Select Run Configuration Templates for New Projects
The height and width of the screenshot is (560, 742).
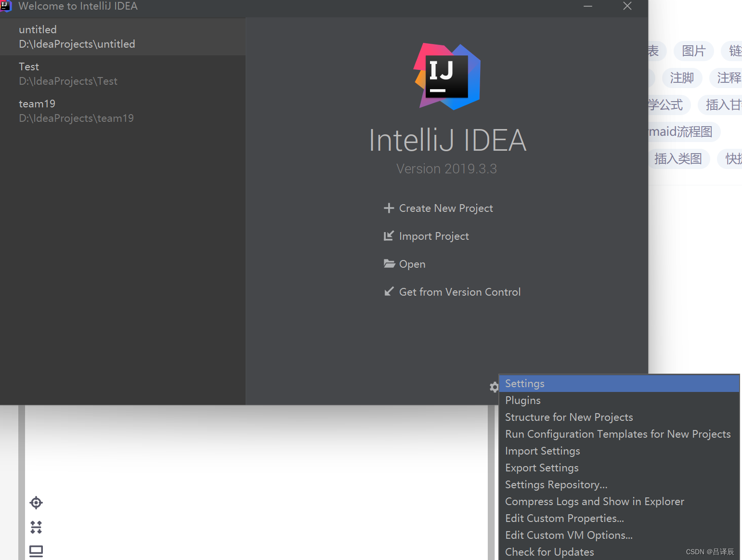[x=619, y=434]
